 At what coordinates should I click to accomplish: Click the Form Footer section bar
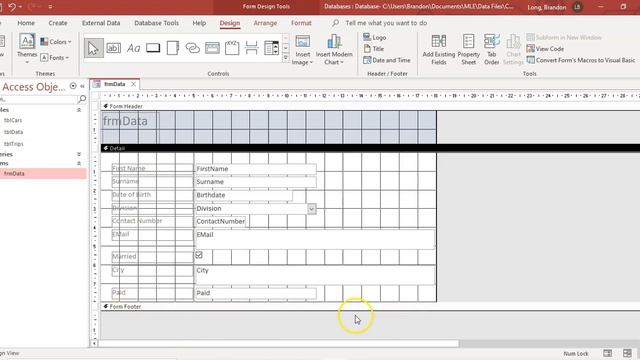370,307
